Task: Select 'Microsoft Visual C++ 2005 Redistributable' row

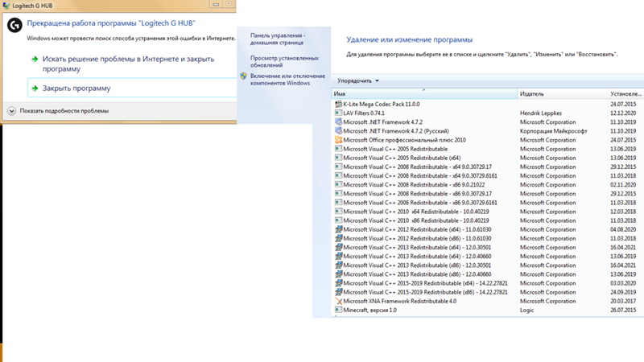Action: [488, 149]
